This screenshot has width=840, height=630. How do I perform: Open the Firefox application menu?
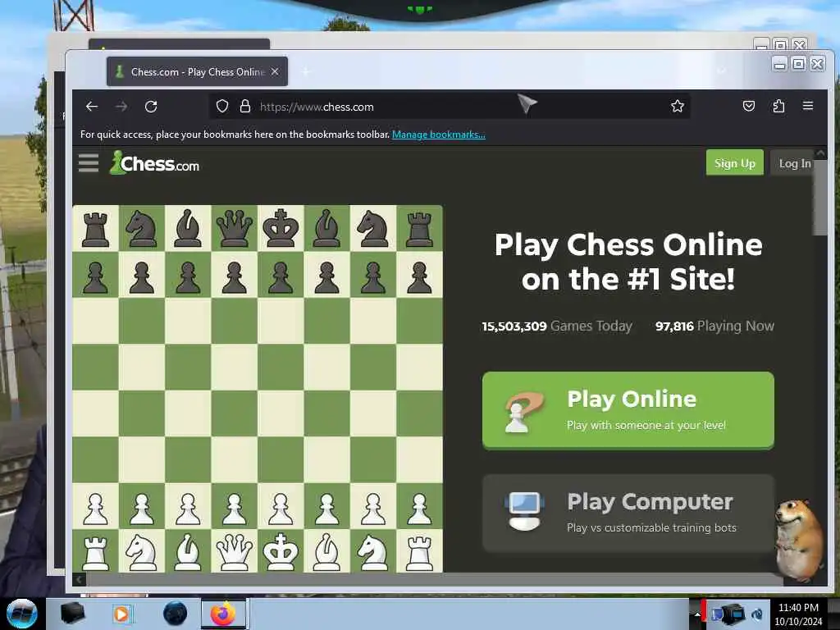coord(808,106)
